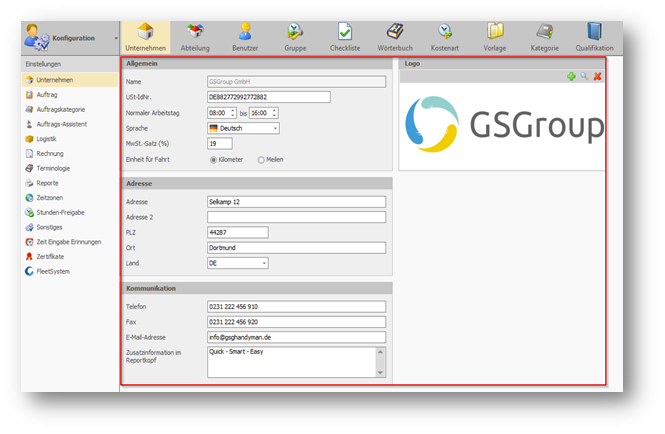Click the Einstellungen sidebar header
This screenshot has width=665, height=434.
click(x=70, y=64)
